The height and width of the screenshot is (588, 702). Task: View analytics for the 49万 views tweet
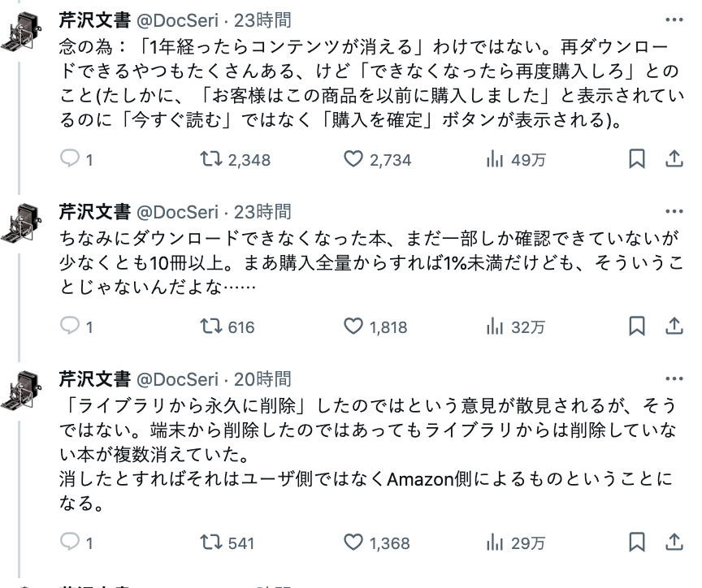(x=495, y=159)
